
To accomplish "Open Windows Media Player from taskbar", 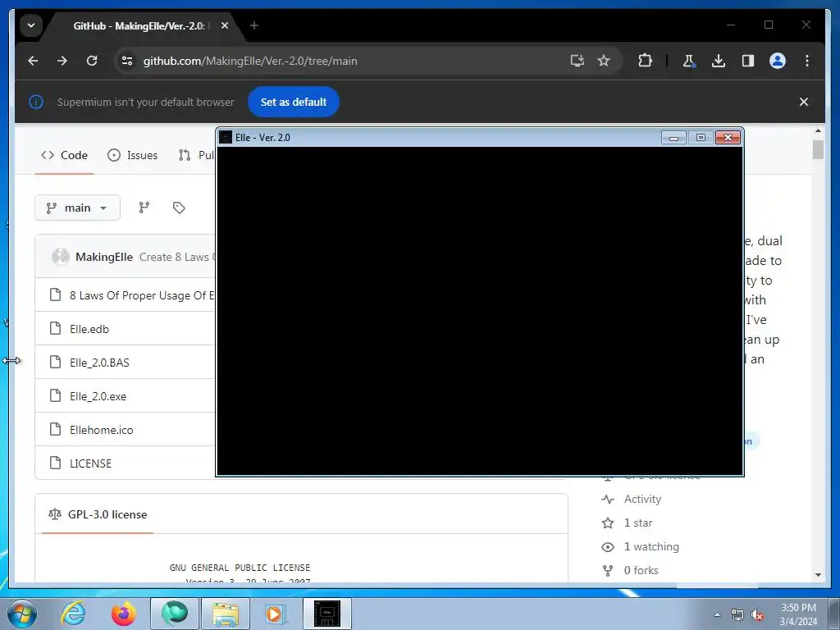I will coord(276,613).
